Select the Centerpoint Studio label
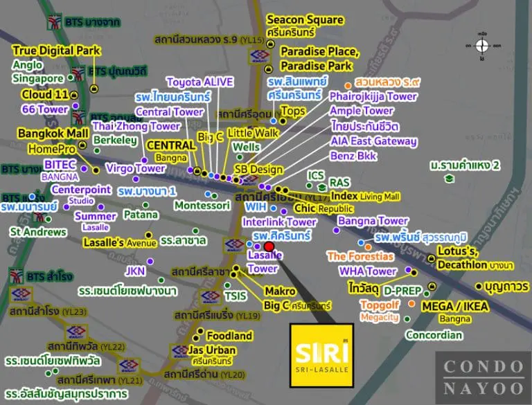The height and width of the screenshot is (405, 532). [81, 195]
